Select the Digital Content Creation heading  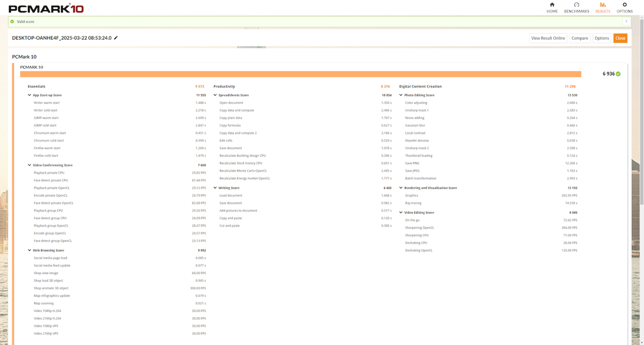tap(421, 86)
